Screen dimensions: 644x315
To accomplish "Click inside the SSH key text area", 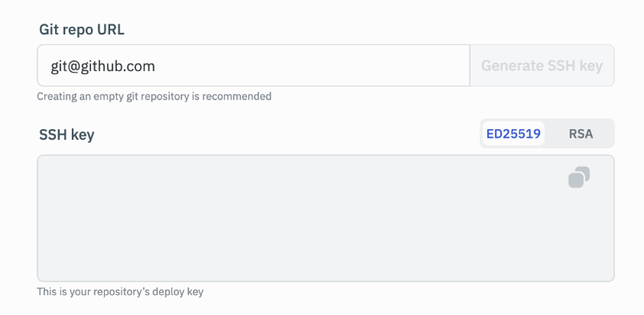I will tap(306, 222).
